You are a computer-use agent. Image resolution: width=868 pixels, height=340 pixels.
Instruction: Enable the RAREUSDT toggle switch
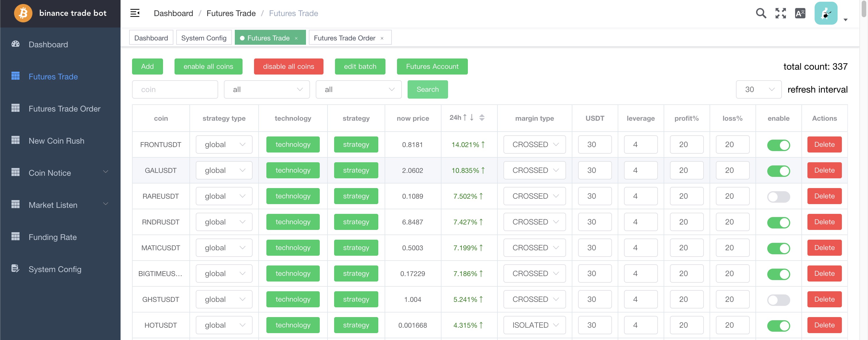click(778, 196)
